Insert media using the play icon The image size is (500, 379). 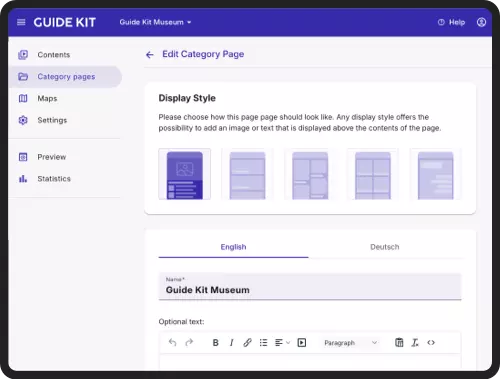pyautogui.click(x=302, y=342)
